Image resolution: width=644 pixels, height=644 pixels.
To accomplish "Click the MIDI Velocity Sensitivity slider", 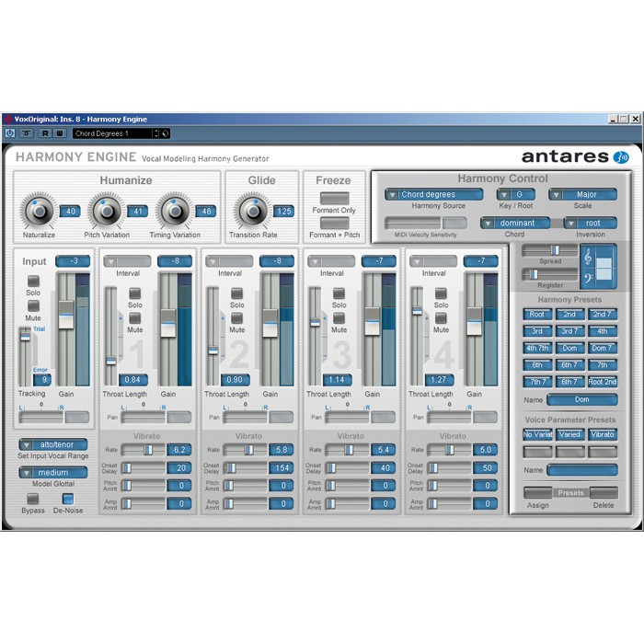I will pyautogui.click(x=413, y=223).
